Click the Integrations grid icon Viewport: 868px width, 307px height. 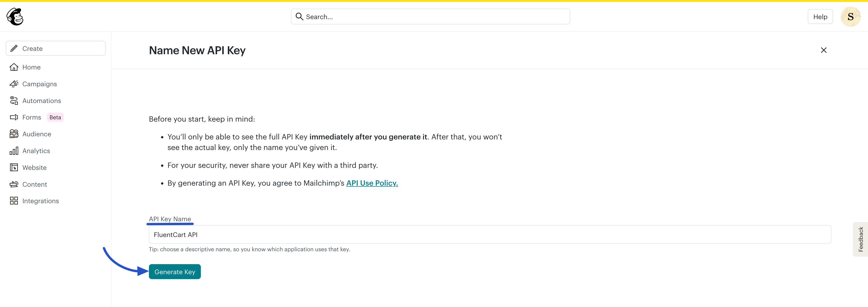14,201
